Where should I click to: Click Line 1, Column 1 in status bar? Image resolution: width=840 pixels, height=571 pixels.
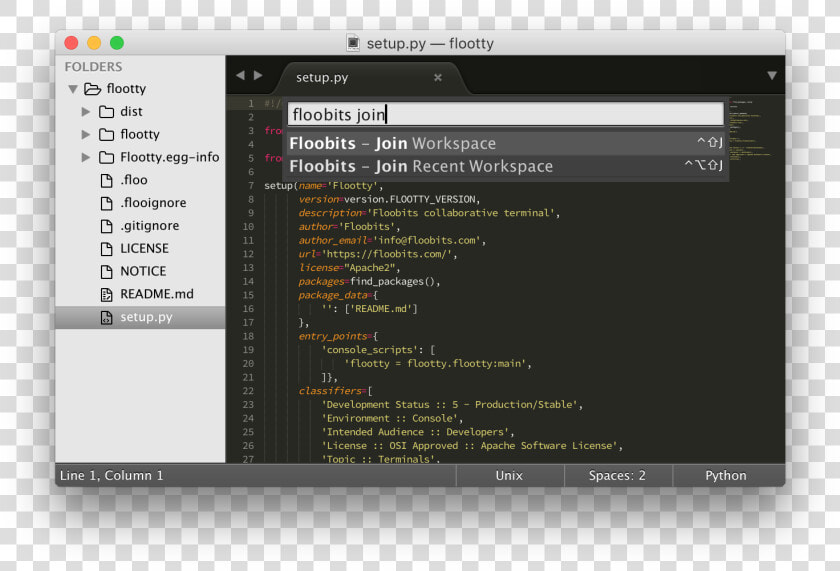coord(111,476)
